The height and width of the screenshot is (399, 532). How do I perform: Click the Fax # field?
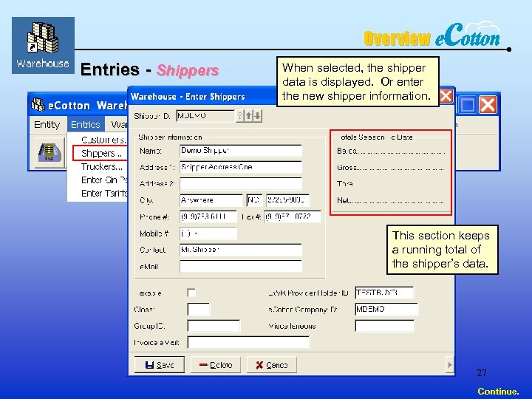tap(293, 216)
